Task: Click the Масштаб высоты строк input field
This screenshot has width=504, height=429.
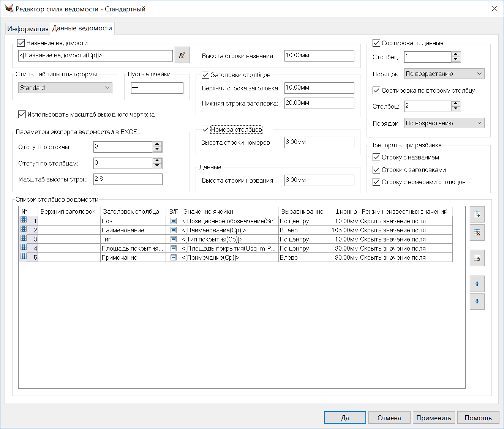Action: click(128, 179)
